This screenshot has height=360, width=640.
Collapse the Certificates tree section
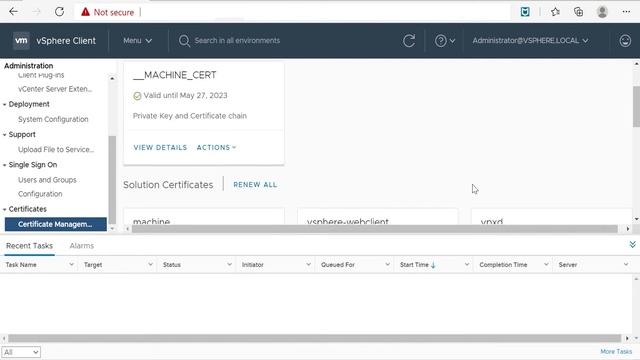pos(4,209)
